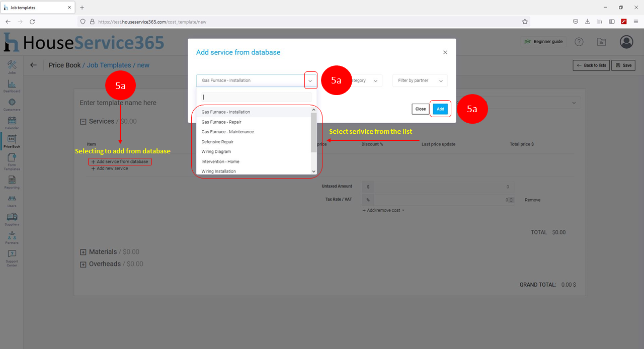
Task: Expand the Overheads section
Action: coord(83,264)
